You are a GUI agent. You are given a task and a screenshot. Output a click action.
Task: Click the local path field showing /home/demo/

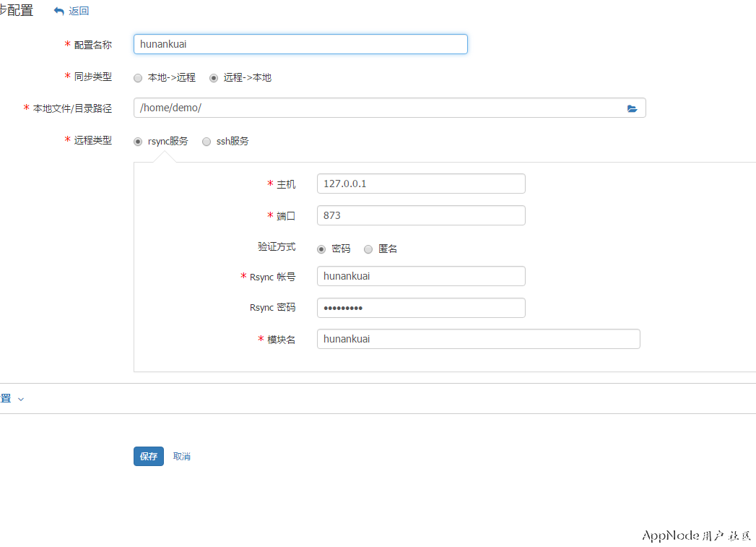coord(375,108)
